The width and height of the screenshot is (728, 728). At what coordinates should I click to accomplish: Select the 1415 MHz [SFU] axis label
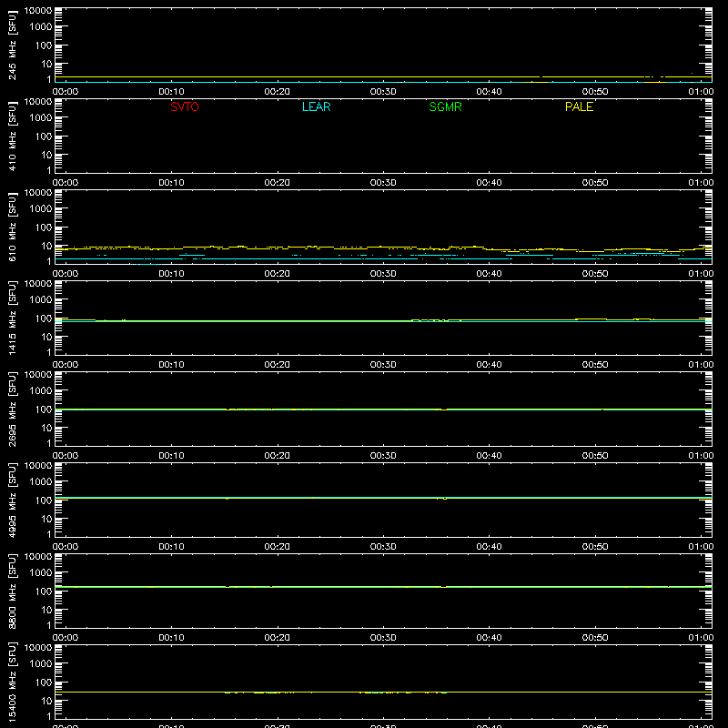pos(12,318)
